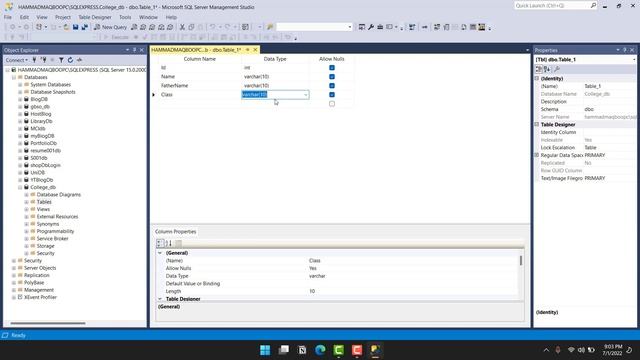Select the Programmability folder
Image resolution: width=640 pixels, height=360 pixels.
(56, 231)
